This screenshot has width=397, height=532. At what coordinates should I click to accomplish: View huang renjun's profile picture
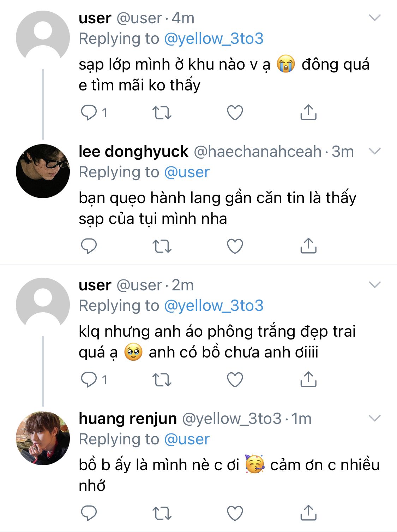(43, 438)
